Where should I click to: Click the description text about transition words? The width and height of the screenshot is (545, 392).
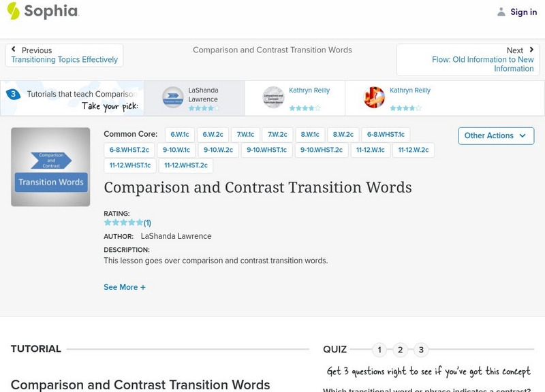click(216, 261)
